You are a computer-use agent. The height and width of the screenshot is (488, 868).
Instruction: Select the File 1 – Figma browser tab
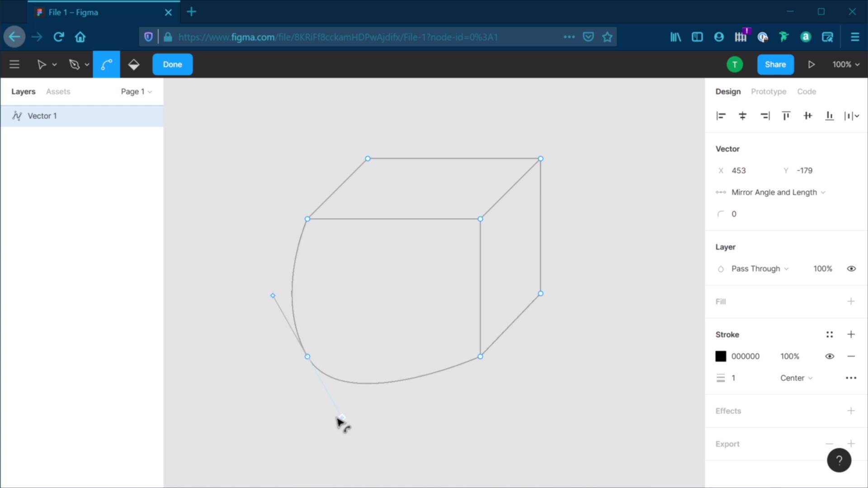[104, 12]
